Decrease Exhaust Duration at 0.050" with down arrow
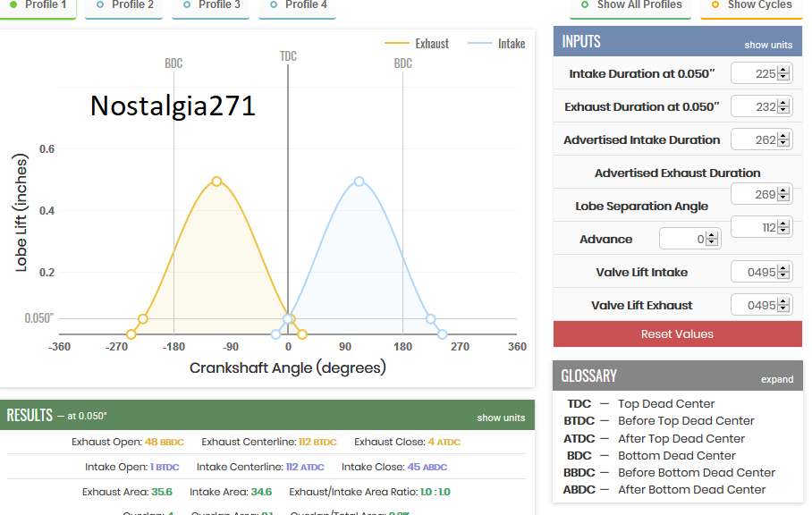The image size is (812, 515). point(783,110)
